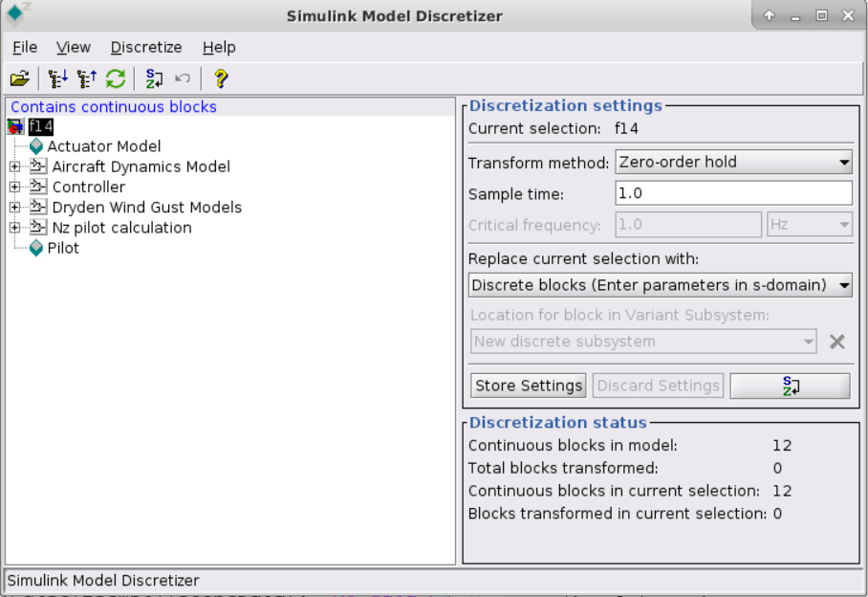
Task: Expand the Nz pilot calculation node
Action: coord(14,228)
